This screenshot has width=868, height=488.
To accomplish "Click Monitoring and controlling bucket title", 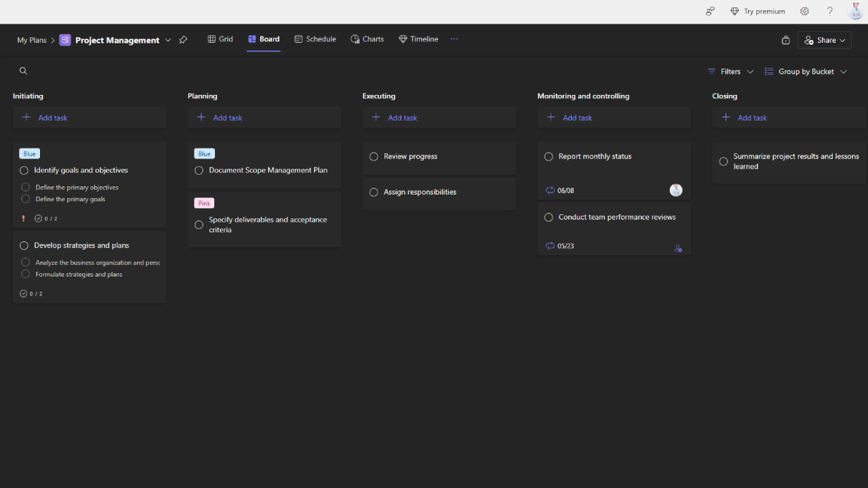I will (583, 96).
